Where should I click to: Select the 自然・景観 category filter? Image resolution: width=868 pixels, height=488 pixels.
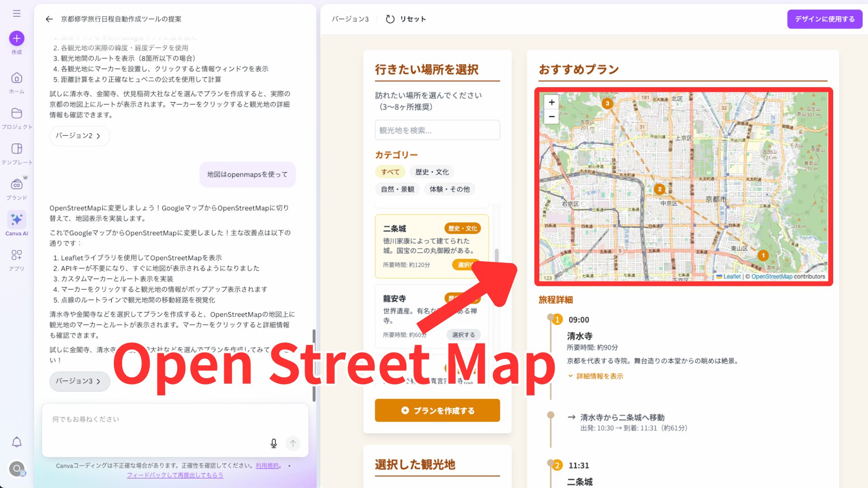click(x=397, y=189)
